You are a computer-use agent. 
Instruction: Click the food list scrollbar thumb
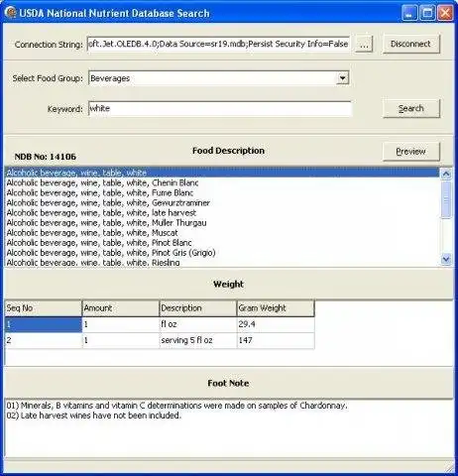(x=446, y=199)
